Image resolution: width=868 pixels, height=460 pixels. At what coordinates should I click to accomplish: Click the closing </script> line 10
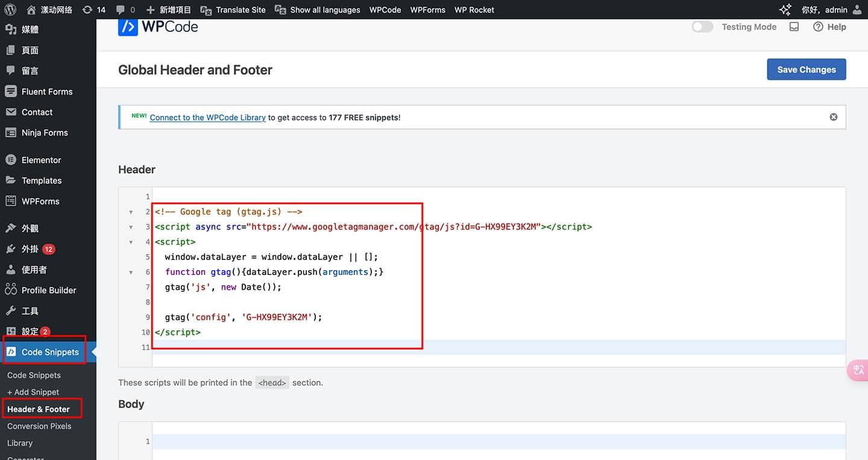tap(178, 332)
